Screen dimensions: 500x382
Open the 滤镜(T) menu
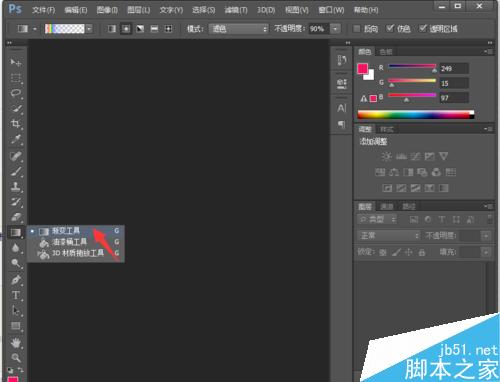click(236, 10)
